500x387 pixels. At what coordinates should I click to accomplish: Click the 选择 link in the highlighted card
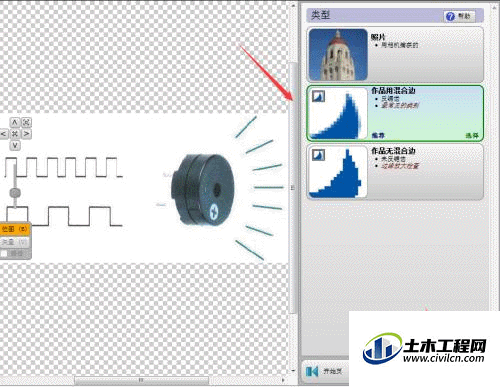pos(472,135)
